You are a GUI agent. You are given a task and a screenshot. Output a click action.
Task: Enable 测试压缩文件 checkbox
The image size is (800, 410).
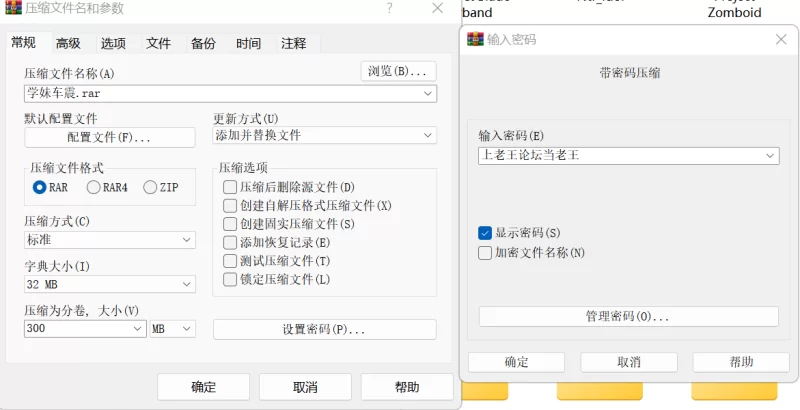[230, 261]
